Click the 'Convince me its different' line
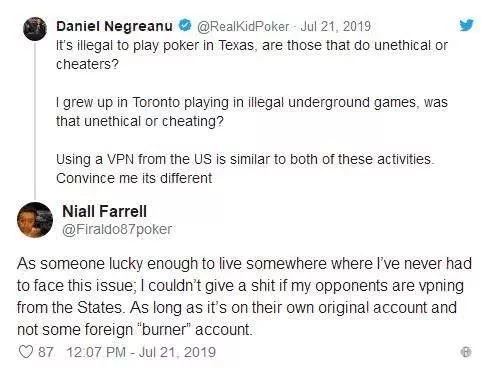 (134, 178)
